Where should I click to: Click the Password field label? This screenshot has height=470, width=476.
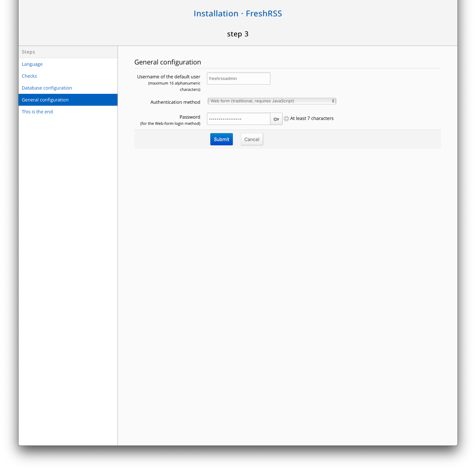click(x=190, y=117)
